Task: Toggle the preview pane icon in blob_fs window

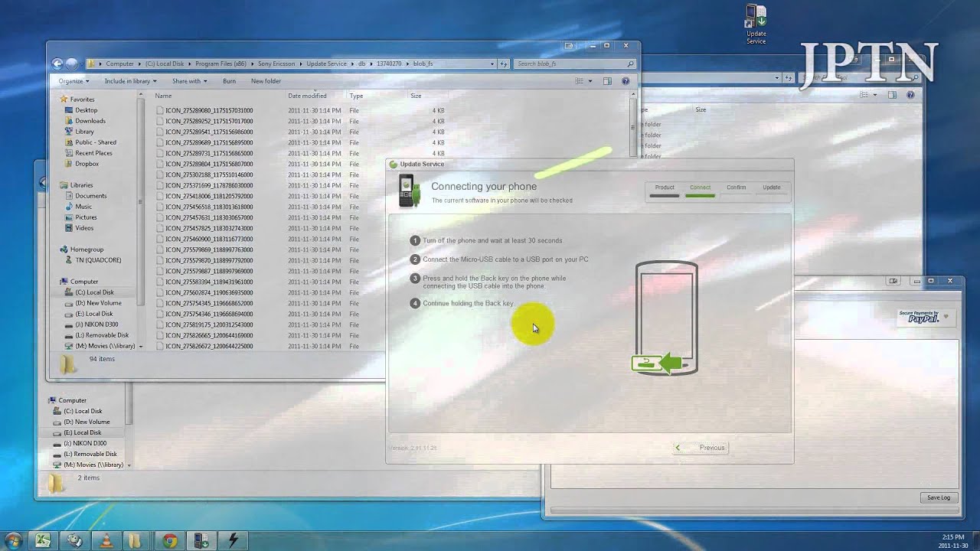Action: click(607, 81)
